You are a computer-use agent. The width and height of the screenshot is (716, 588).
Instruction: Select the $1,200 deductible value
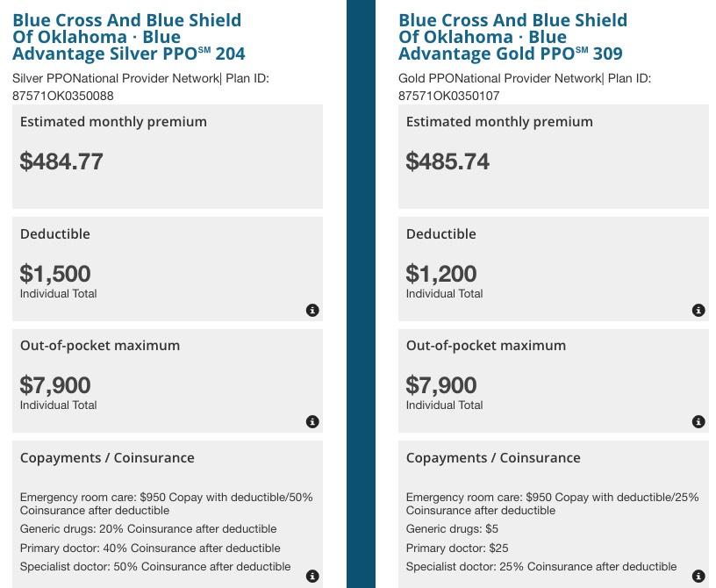click(441, 274)
